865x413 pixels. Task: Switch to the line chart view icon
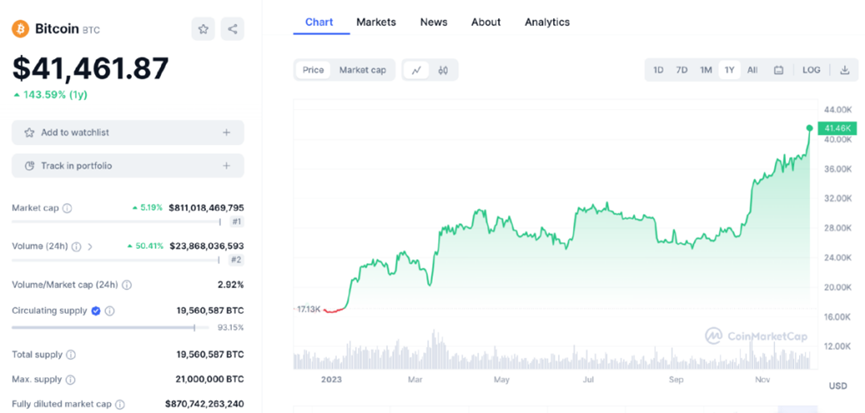[416, 70]
